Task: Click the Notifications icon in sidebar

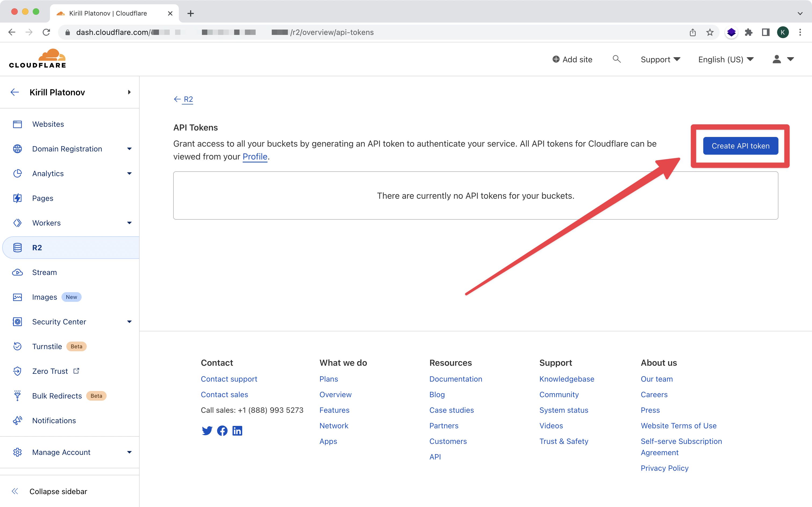Action: point(18,420)
